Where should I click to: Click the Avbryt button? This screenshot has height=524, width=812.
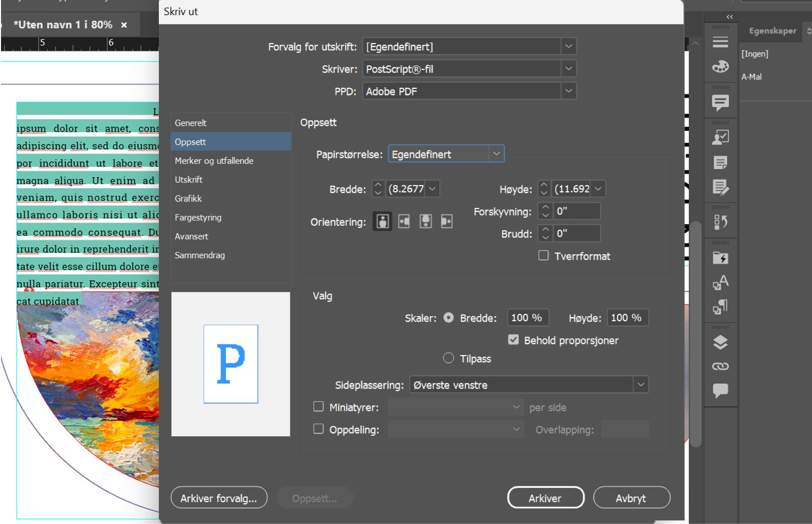point(631,498)
